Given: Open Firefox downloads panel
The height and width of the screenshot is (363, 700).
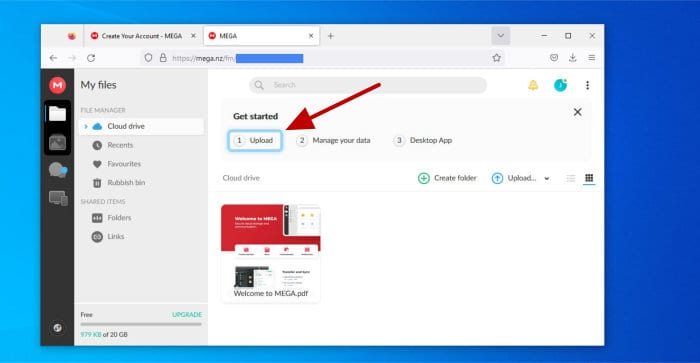Looking at the screenshot, I should click(x=573, y=58).
